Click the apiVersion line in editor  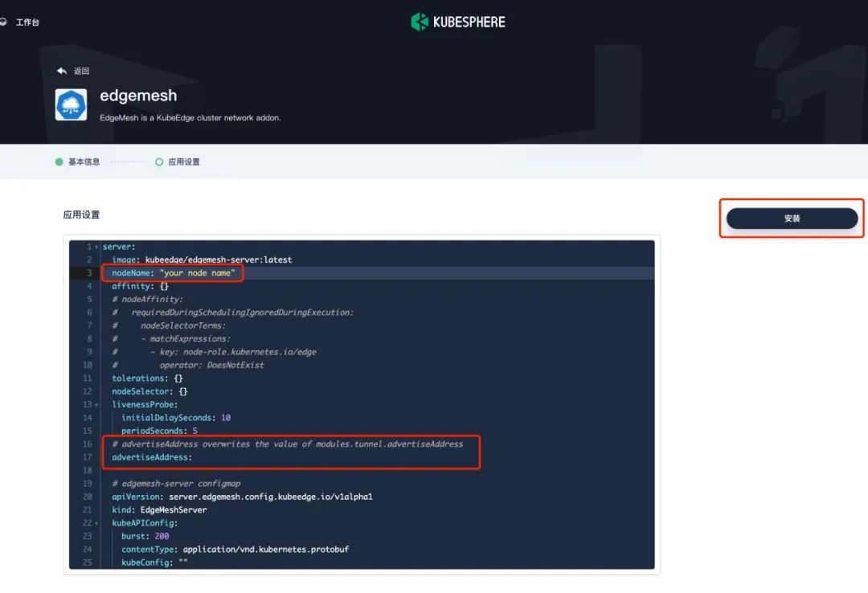click(242, 497)
